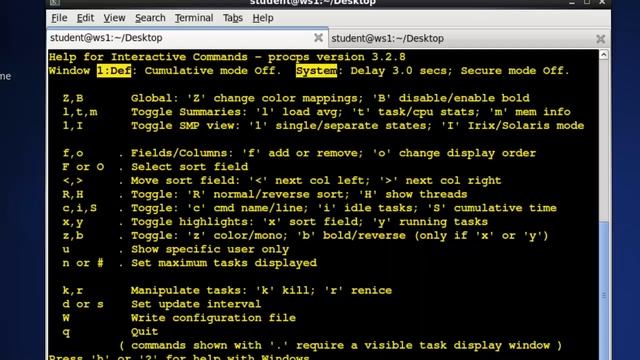Click the 'R,H' normal/reverse sort line
The width and height of the screenshot is (640, 360).
[264, 194]
